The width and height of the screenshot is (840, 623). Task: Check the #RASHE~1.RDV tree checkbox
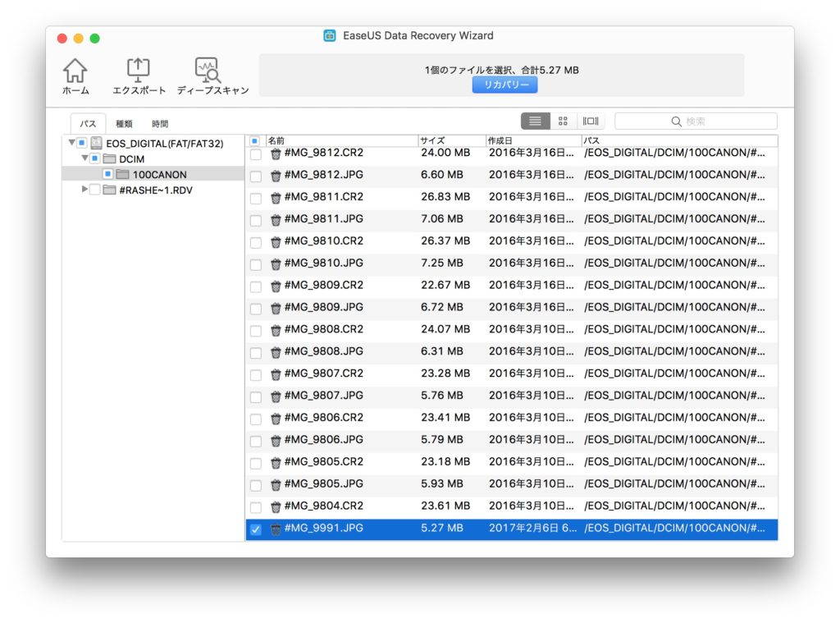click(x=95, y=190)
